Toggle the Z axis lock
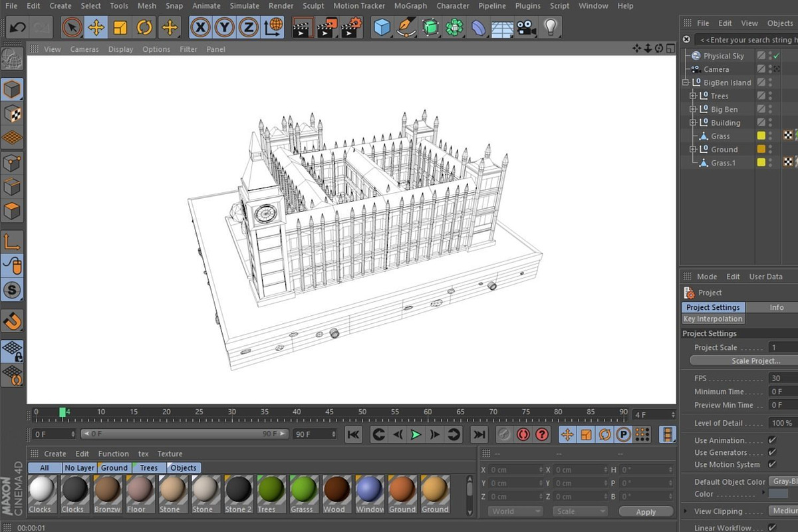This screenshot has width=798, height=532. point(249,27)
